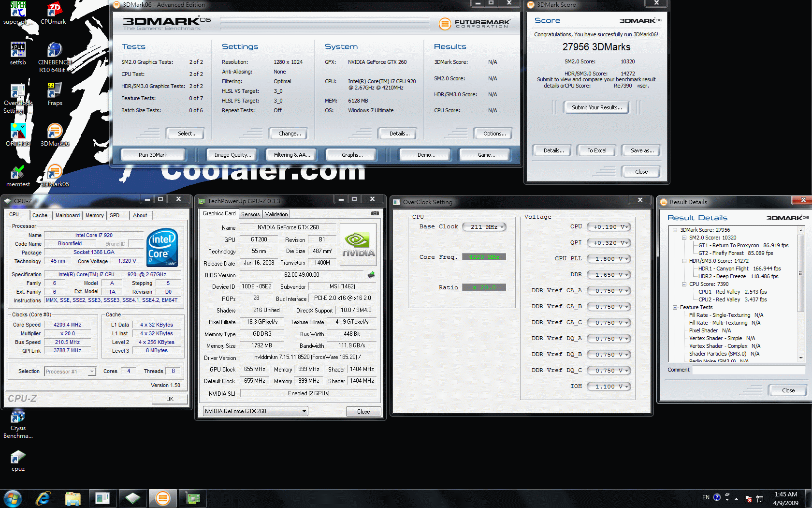Select the EN language indicator
Viewport: 812px width, 508px height.
[706, 497]
